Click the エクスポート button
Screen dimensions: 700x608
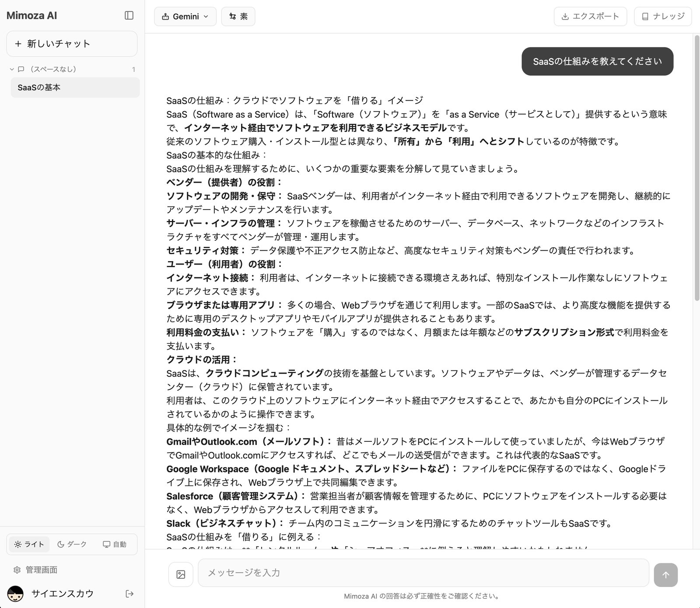tap(591, 16)
